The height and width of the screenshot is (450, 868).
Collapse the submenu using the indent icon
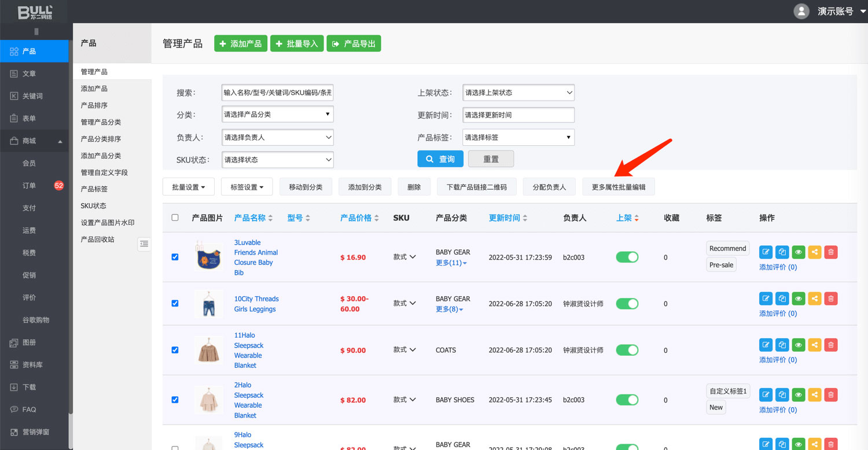pyautogui.click(x=144, y=244)
